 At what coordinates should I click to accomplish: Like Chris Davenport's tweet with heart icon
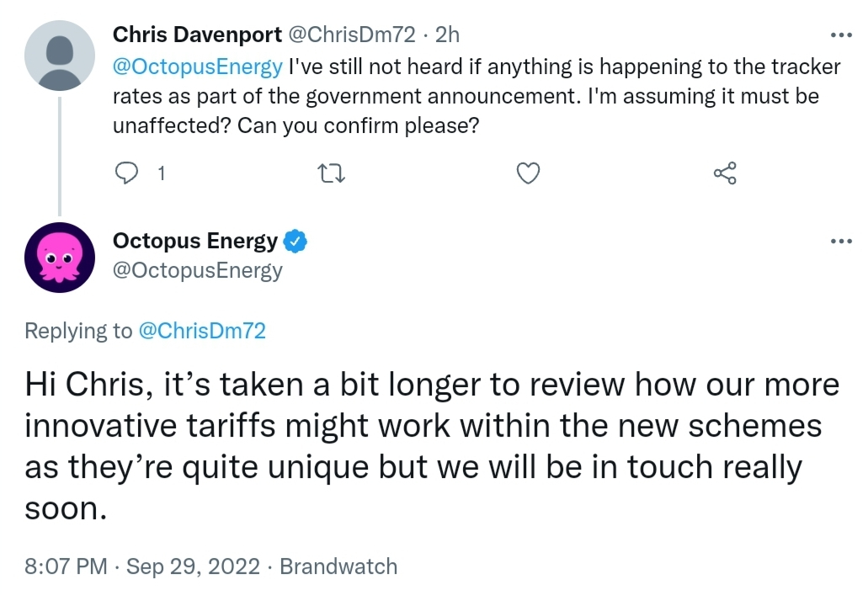click(x=528, y=173)
